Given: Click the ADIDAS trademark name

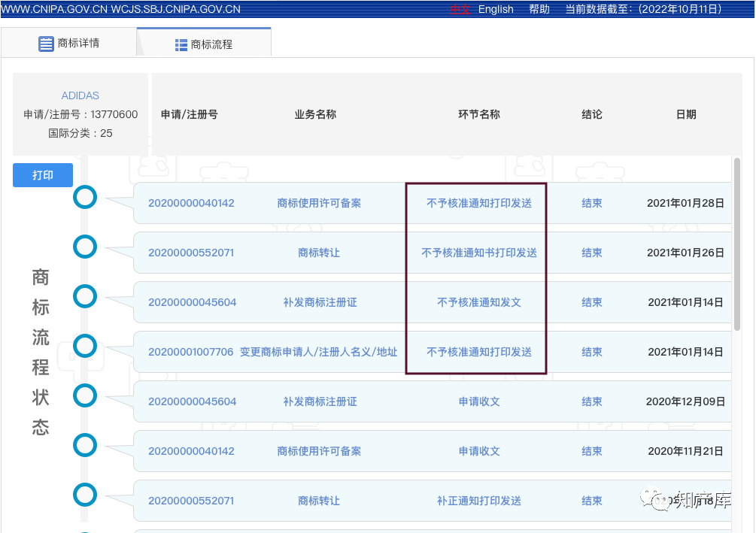Looking at the screenshot, I should 80,95.
